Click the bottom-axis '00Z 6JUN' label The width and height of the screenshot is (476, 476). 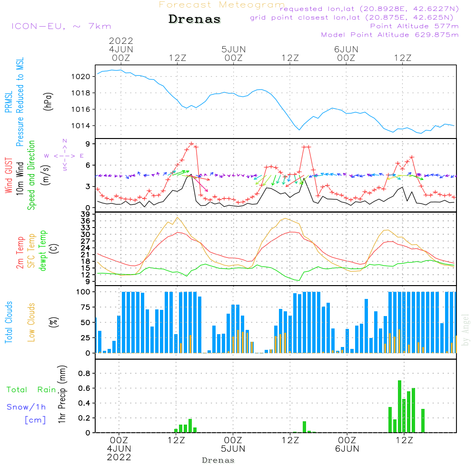coord(347,445)
